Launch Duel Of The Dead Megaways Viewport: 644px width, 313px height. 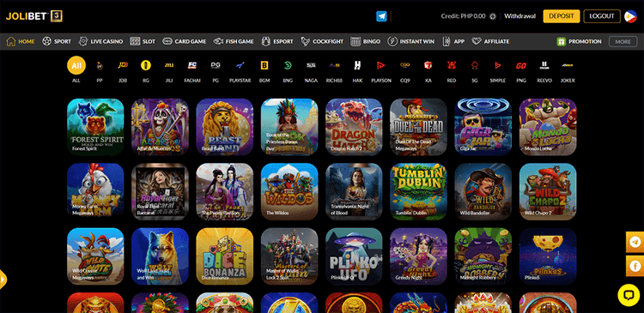tap(418, 127)
